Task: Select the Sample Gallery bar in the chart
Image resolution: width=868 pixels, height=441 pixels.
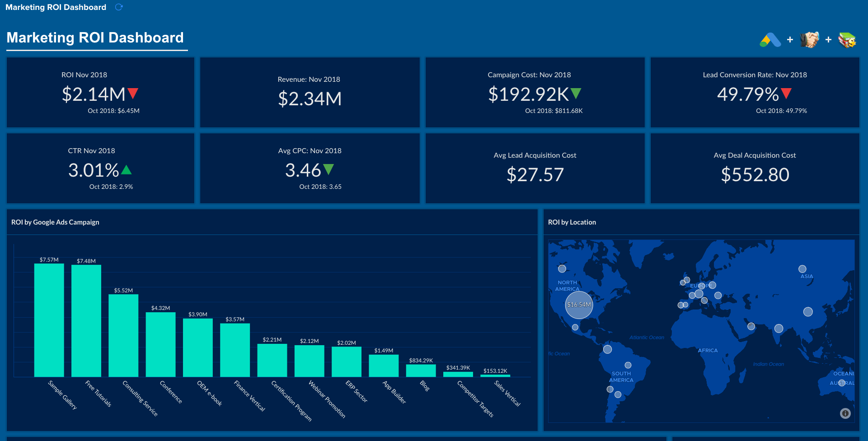Action: (x=49, y=320)
